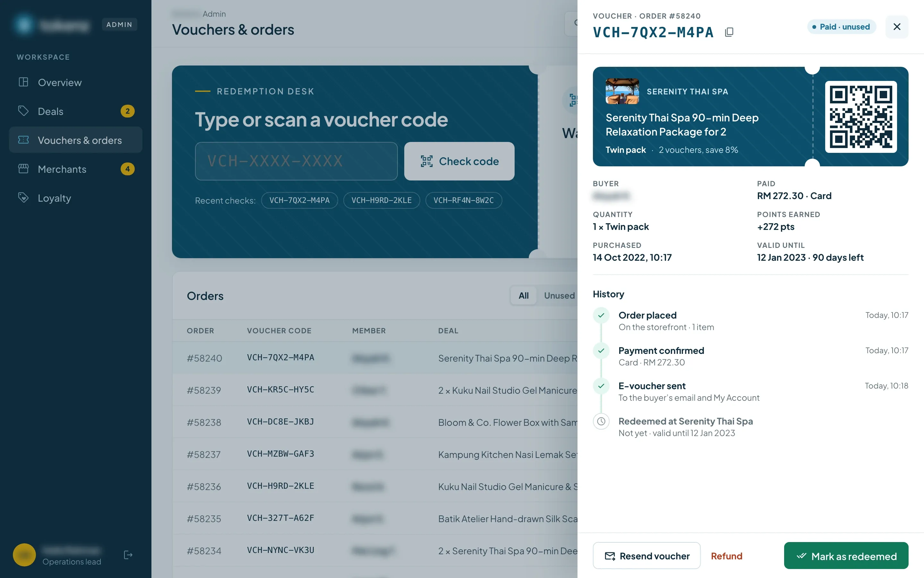Go to Merchants section
Screen dimensions: 924x578
tap(76, 169)
